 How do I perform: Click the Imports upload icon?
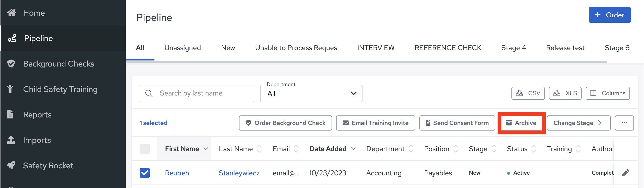(x=11, y=140)
